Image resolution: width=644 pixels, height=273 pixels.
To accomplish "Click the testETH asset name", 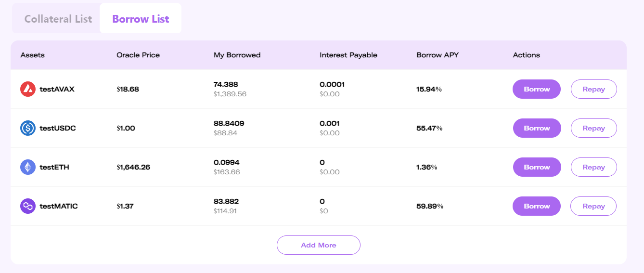I will pyautogui.click(x=55, y=167).
